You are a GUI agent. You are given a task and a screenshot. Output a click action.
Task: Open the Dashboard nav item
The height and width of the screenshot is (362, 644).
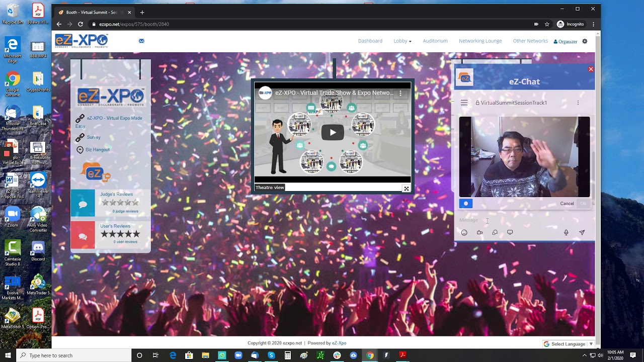(370, 41)
